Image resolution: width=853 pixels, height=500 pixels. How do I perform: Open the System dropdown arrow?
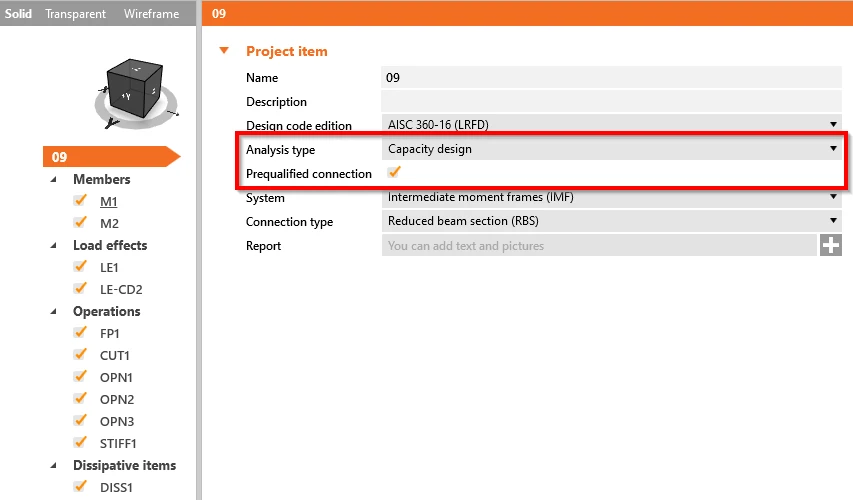tap(833, 196)
